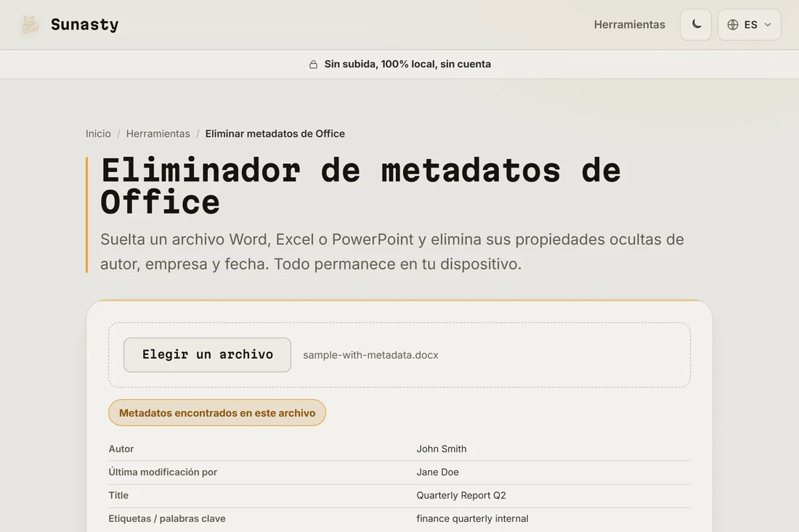The height and width of the screenshot is (532, 799).
Task: Click the Sunasty cat logo icon
Action: click(30, 25)
